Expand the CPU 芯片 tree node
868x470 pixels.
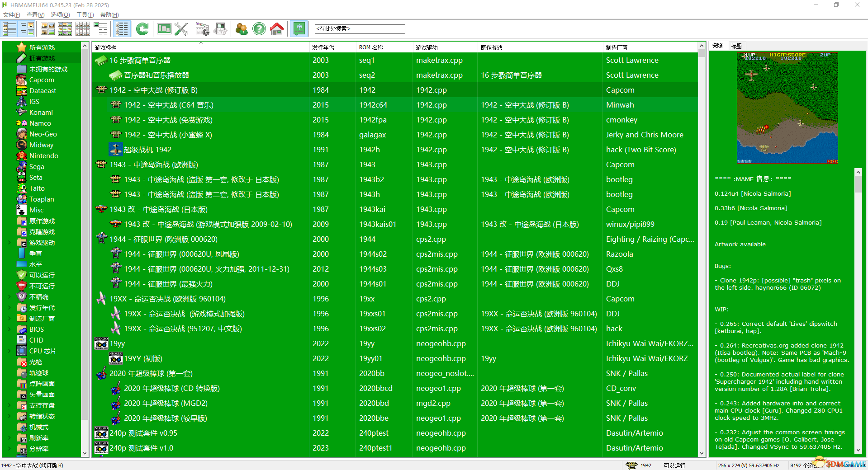[9, 351]
